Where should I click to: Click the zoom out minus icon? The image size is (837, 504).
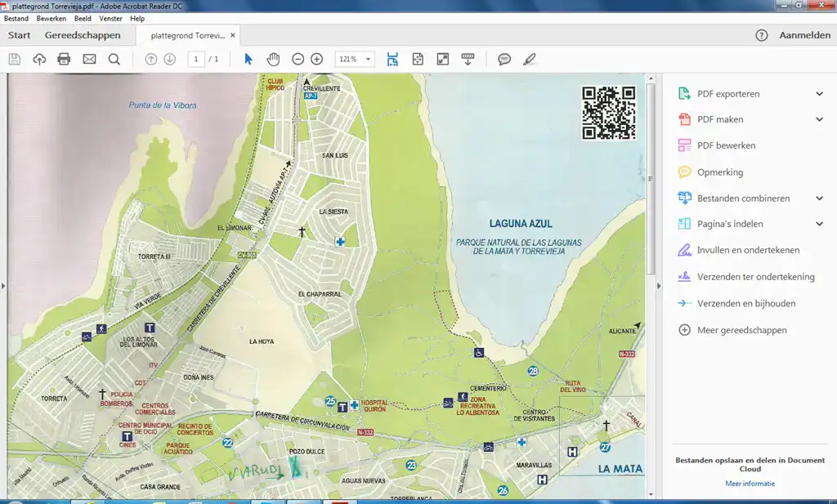click(x=298, y=59)
